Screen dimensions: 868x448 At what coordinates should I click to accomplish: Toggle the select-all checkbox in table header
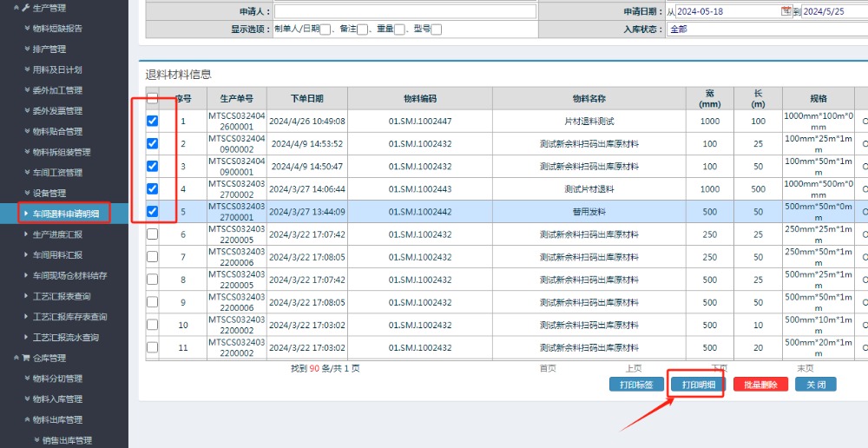(x=152, y=98)
